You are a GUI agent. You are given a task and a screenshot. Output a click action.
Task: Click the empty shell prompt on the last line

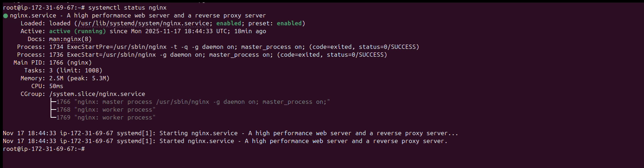(x=44, y=149)
